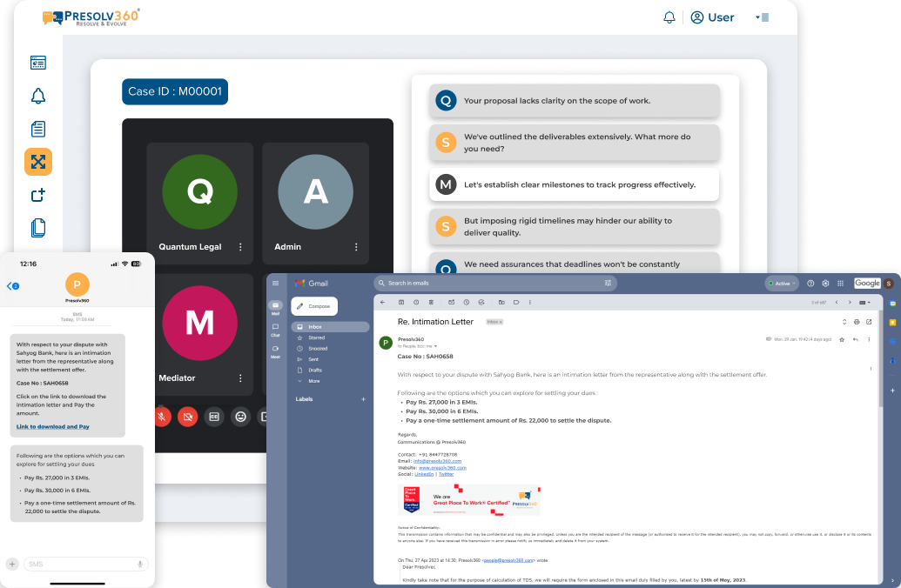901x588 pixels.
Task: Switch to Meet in Gmail left rail
Action: tap(275, 351)
